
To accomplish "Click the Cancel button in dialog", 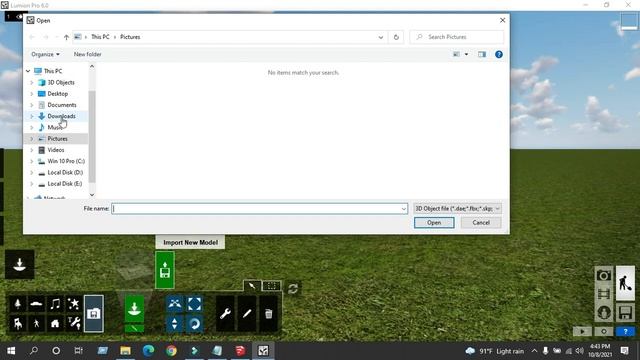I will coord(481,222).
